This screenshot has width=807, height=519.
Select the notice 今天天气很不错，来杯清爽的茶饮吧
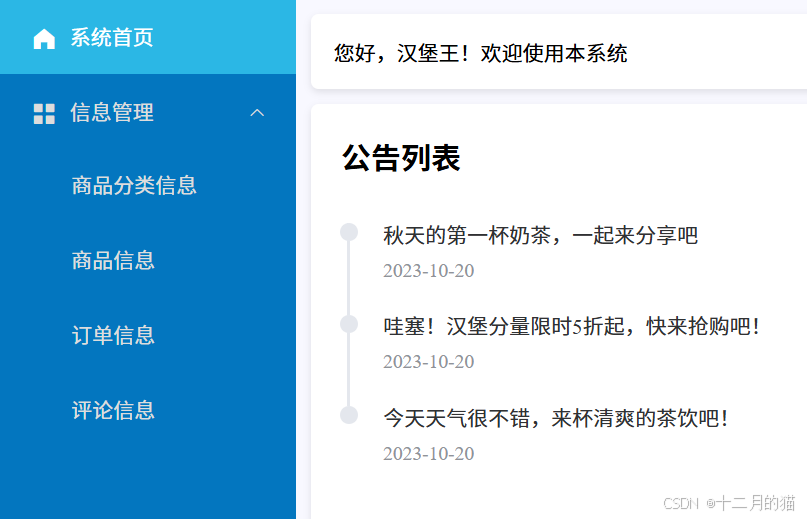pyautogui.click(x=556, y=418)
